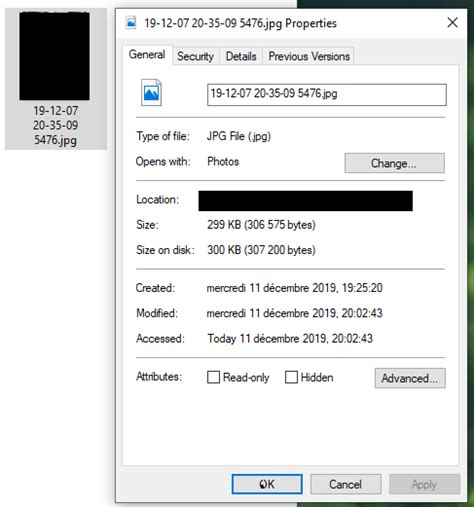Click the blacked-out Location path value
Screen dimensions: 474x507
305,201
